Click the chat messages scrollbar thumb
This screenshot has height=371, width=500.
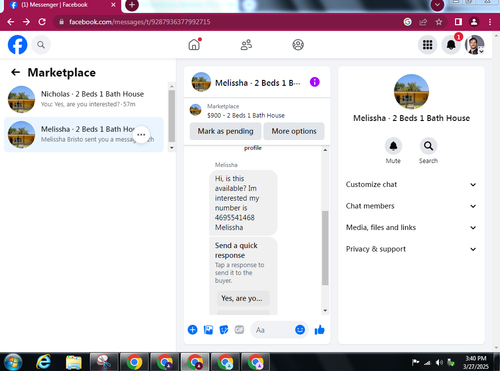tap(325, 248)
